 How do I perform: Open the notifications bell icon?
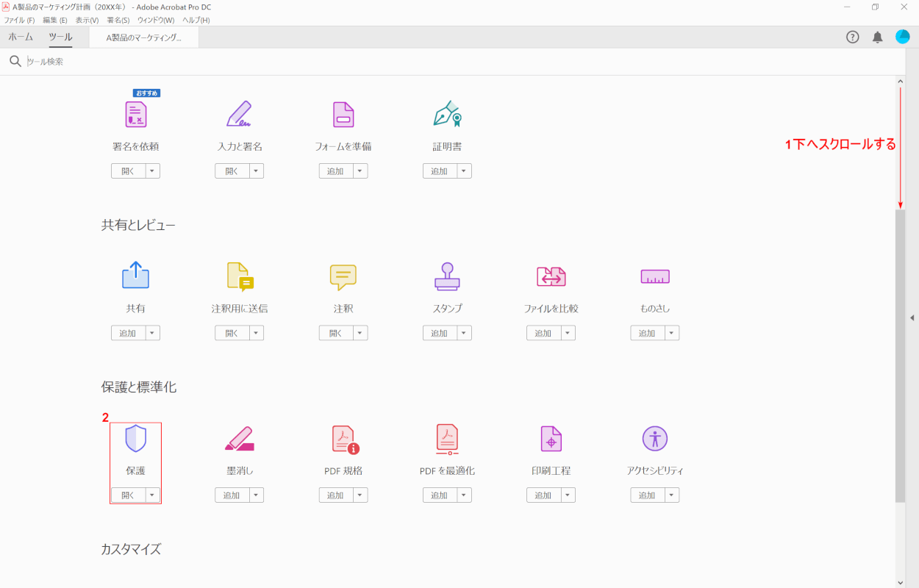877,37
